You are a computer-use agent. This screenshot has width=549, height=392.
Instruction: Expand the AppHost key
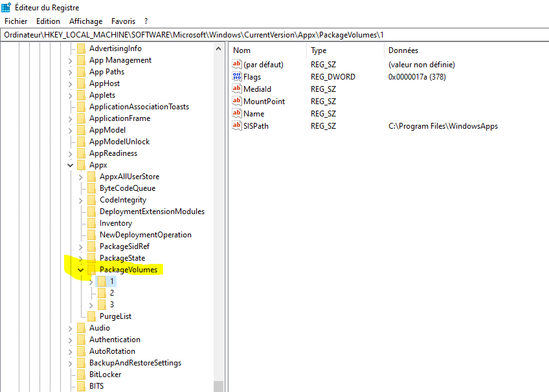70,84
